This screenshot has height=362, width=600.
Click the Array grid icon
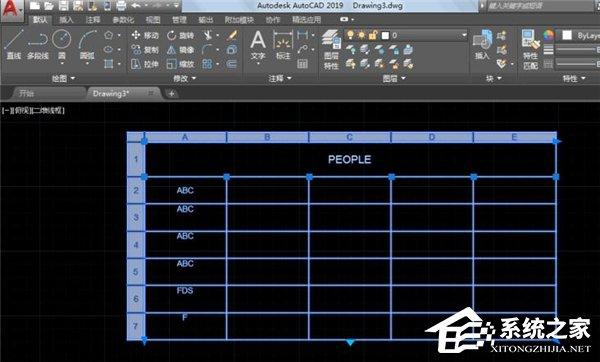[207, 64]
